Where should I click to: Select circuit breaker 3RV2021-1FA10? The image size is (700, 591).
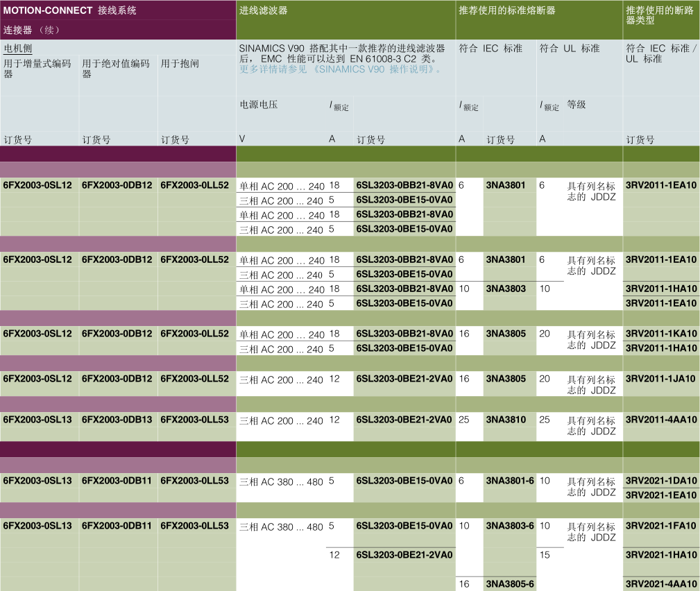(x=661, y=526)
